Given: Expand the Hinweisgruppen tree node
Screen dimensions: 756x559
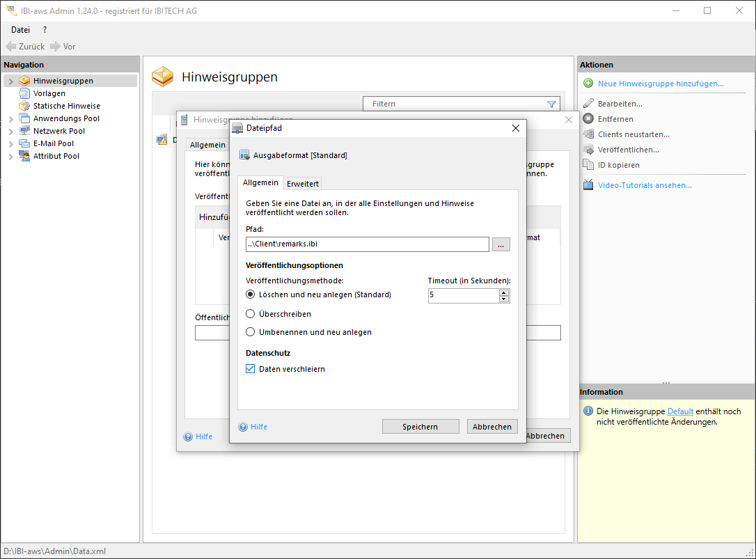Looking at the screenshot, I should coord(10,81).
